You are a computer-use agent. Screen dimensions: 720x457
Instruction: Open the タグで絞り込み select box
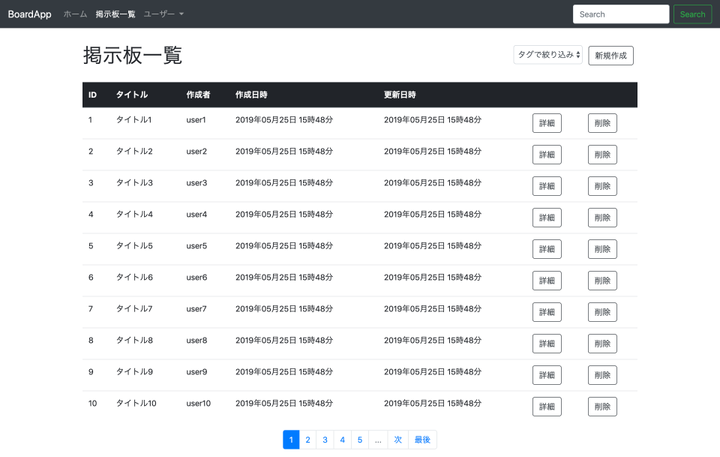coord(548,55)
